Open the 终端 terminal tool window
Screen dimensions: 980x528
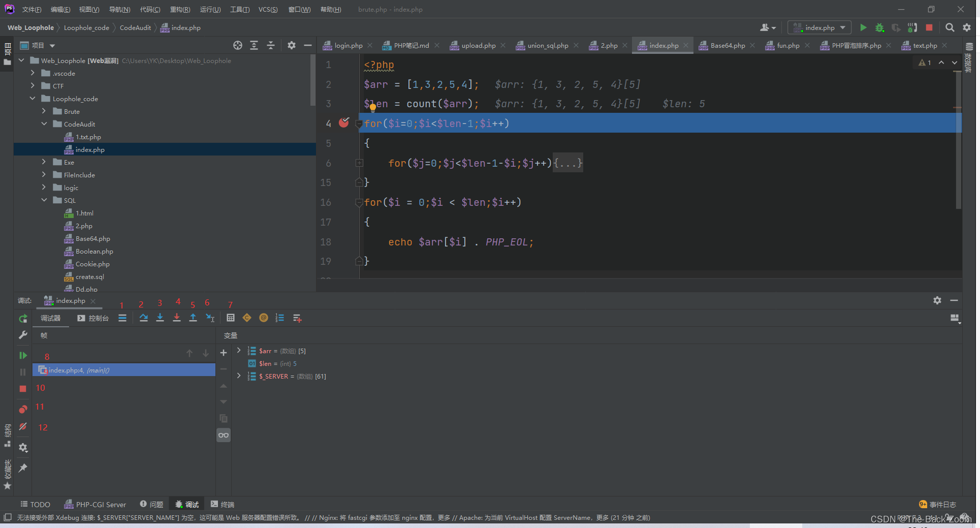pos(223,505)
